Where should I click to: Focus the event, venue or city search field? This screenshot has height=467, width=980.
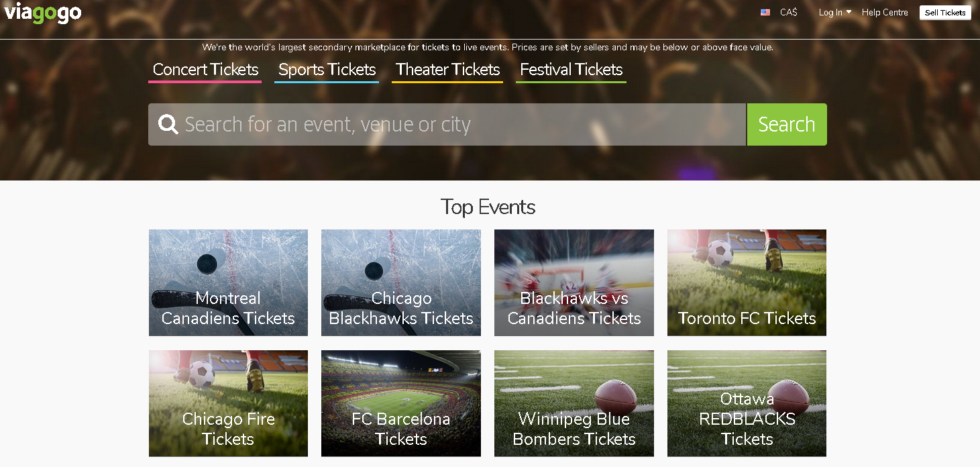click(x=447, y=124)
